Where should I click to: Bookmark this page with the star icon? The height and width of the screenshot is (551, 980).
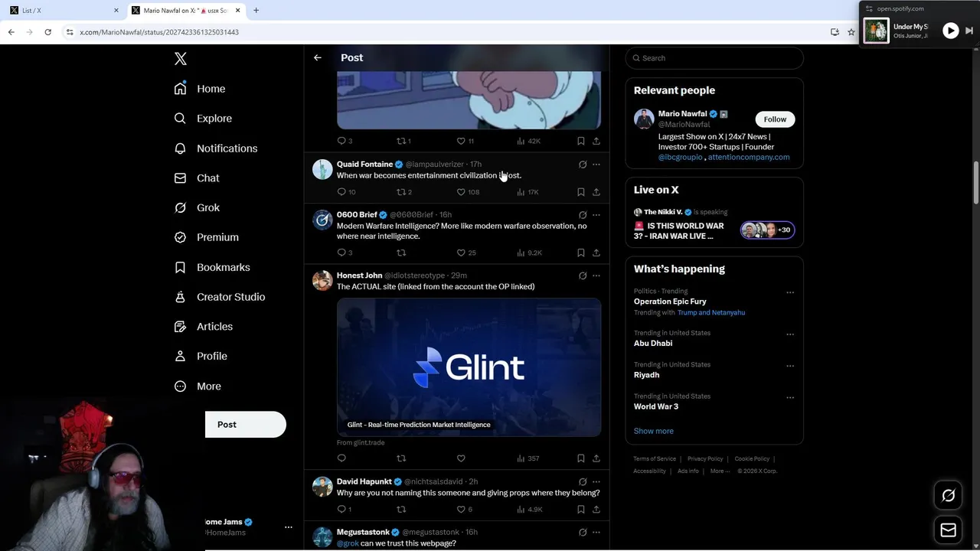pos(851,32)
